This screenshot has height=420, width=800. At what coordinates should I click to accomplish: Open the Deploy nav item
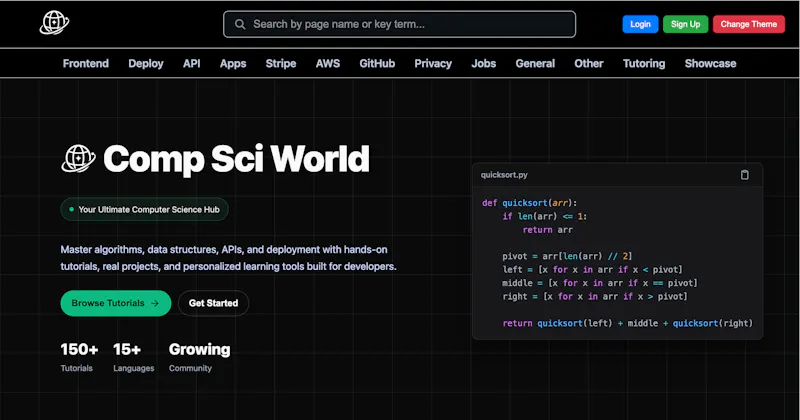[146, 63]
